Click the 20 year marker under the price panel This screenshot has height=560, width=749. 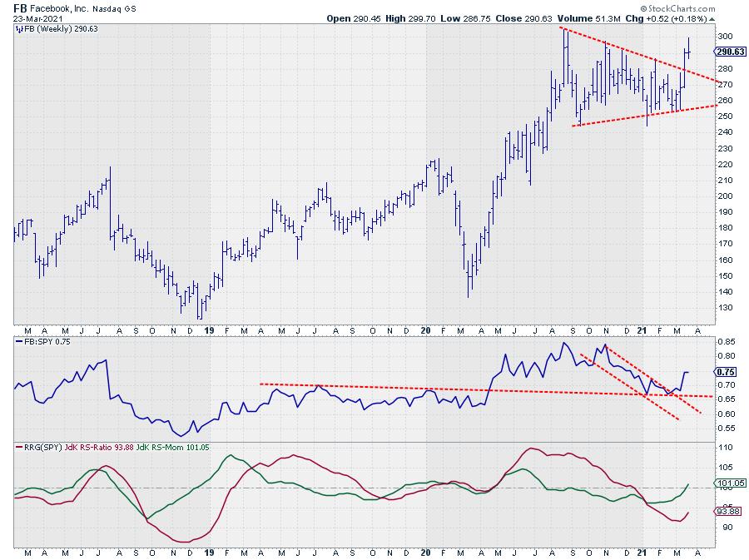coord(425,331)
